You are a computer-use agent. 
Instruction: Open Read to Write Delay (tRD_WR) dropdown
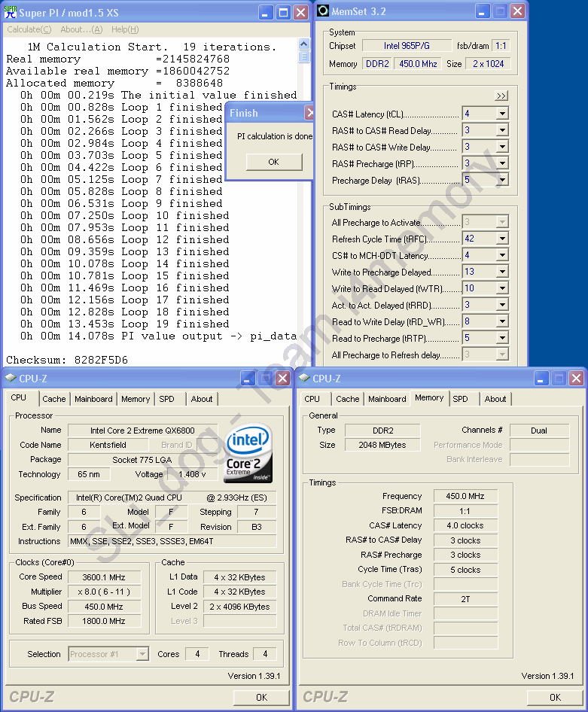[502, 321]
